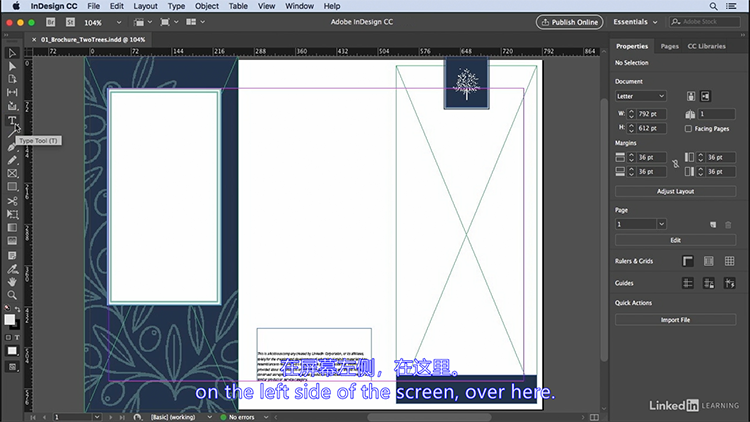Select the Page tool
Image resolution: width=750 pixels, height=422 pixels.
[12, 79]
